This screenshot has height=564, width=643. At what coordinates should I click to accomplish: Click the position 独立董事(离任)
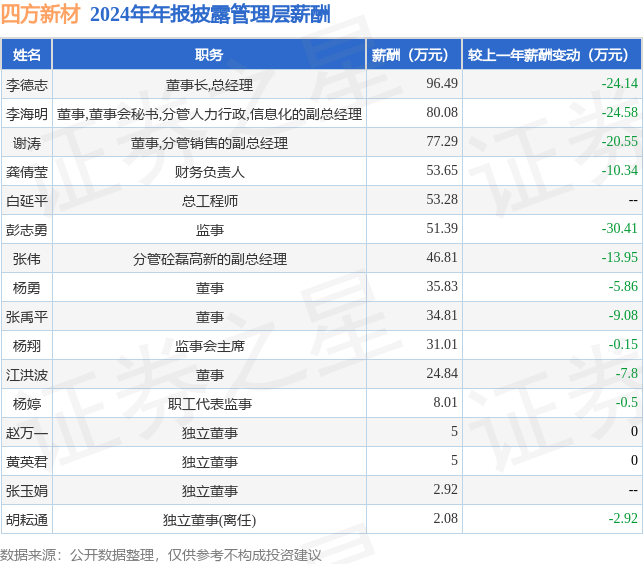coord(209,521)
